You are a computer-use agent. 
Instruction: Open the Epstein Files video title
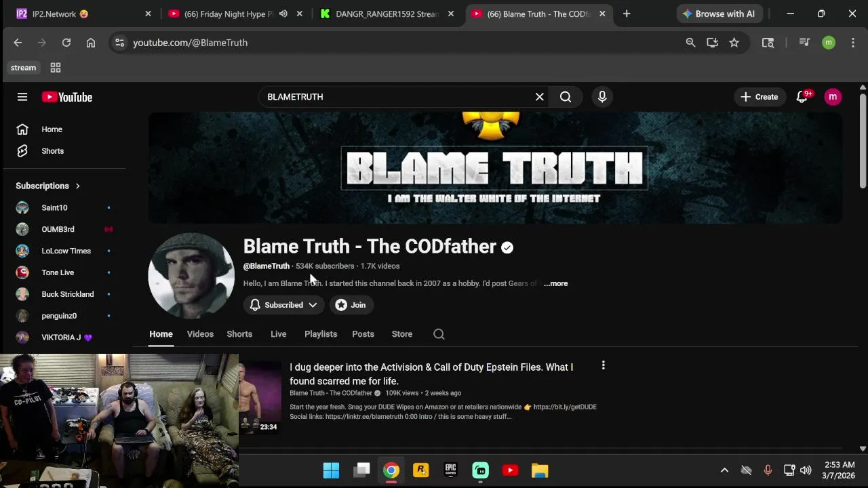[x=431, y=374]
